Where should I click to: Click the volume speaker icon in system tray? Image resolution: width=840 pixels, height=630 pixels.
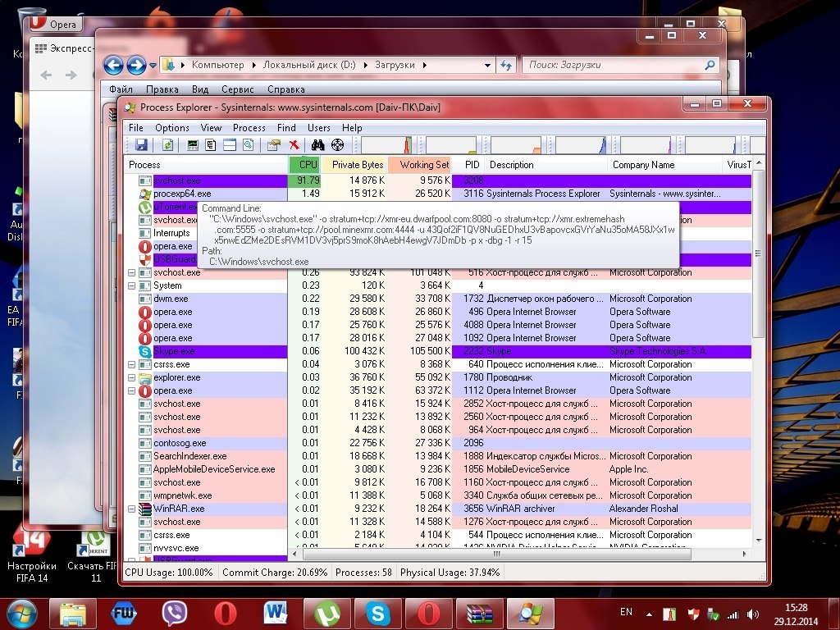[x=753, y=615]
